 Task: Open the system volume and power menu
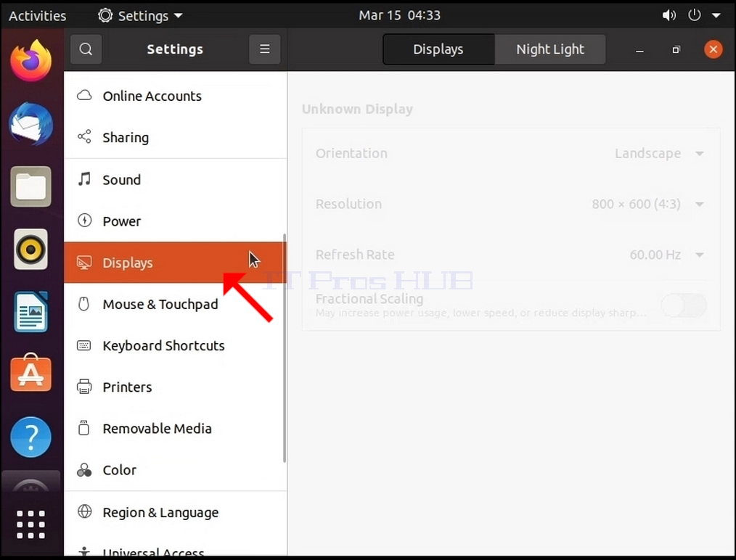[691, 15]
